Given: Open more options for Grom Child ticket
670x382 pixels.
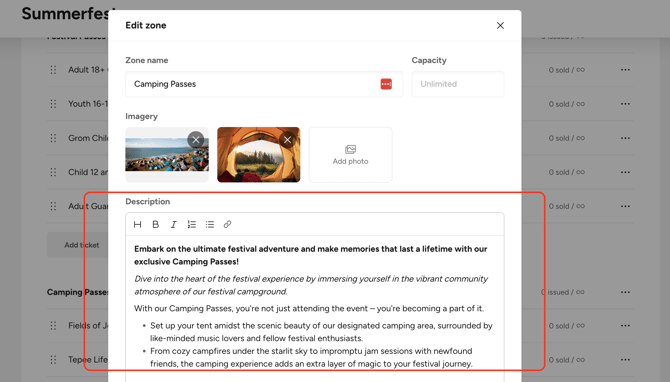Looking at the screenshot, I should (625, 138).
